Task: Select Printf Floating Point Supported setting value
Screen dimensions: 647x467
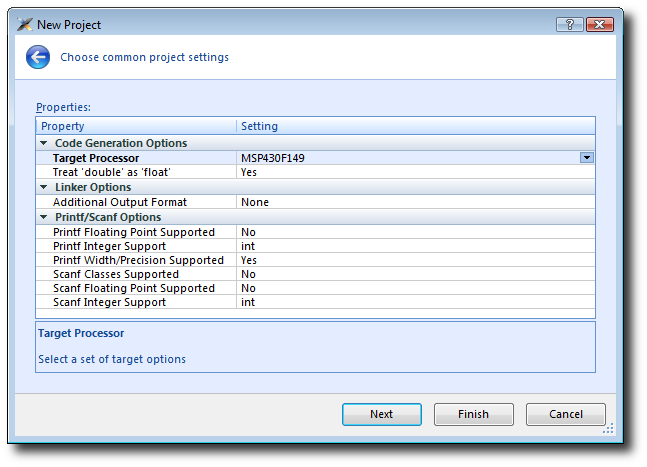Action: pos(248,232)
